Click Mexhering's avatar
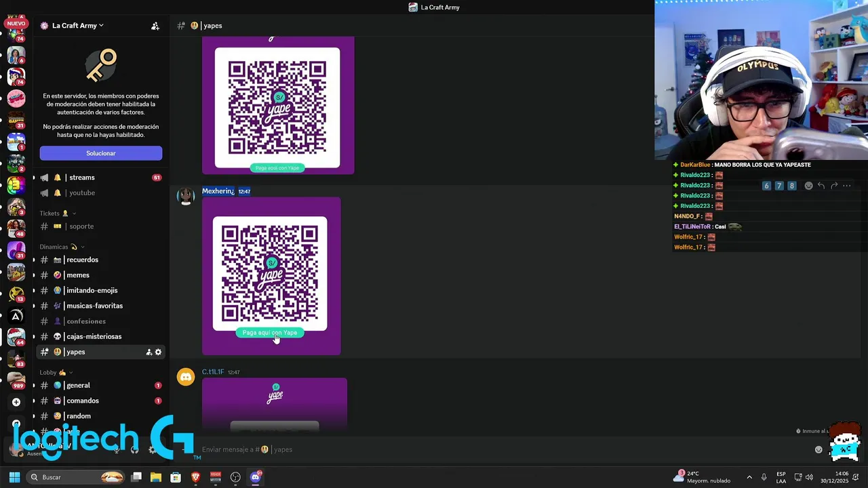 [186, 196]
